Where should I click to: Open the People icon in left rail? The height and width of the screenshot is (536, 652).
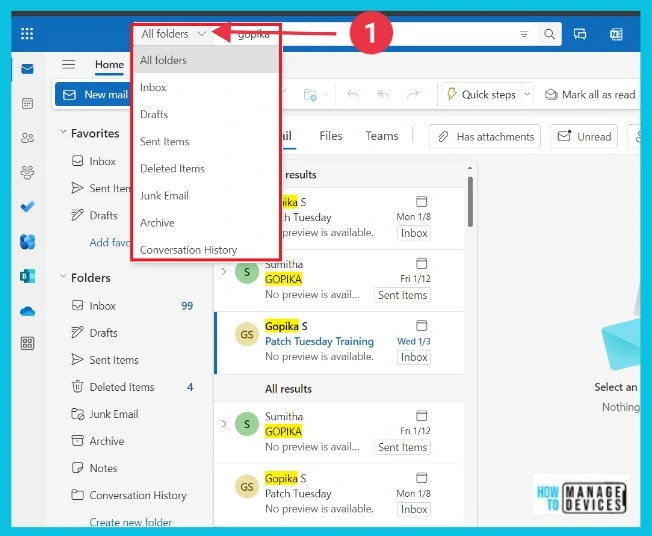(27, 138)
